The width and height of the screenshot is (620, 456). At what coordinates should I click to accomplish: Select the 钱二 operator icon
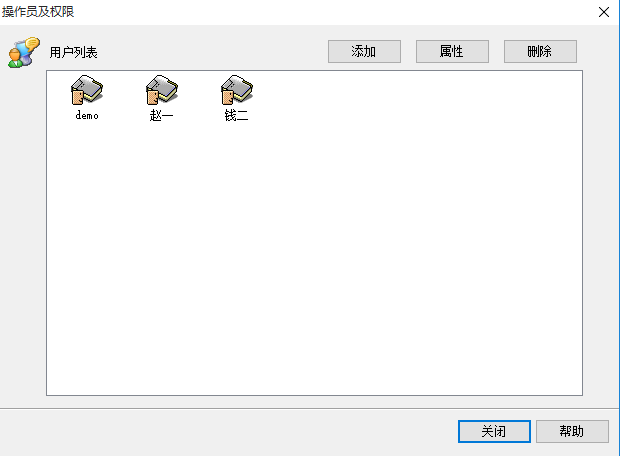pos(236,90)
